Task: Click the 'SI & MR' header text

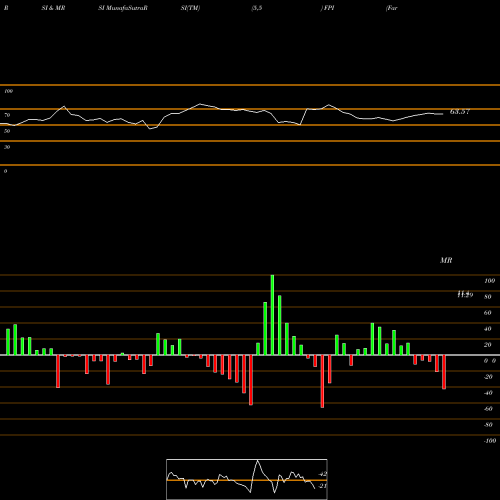Action: pyautogui.click(x=53, y=8)
